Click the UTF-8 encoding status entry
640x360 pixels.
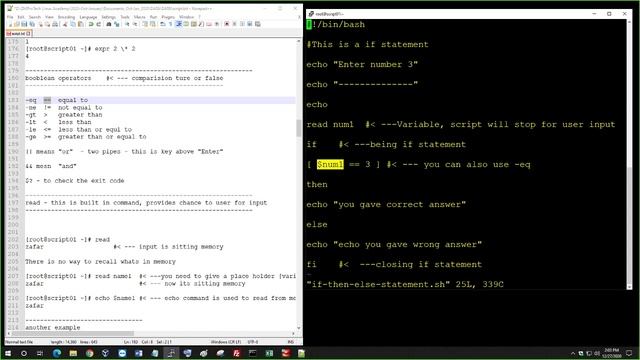pyautogui.click(x=253, y=342)
